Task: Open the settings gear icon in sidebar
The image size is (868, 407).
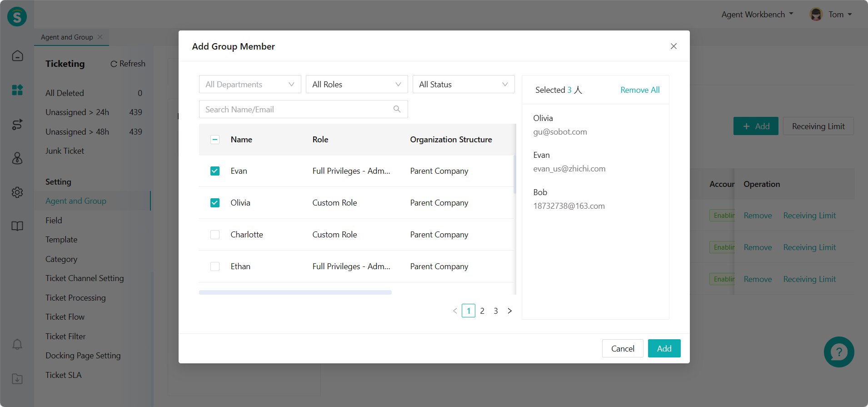Action: point(17,192)
